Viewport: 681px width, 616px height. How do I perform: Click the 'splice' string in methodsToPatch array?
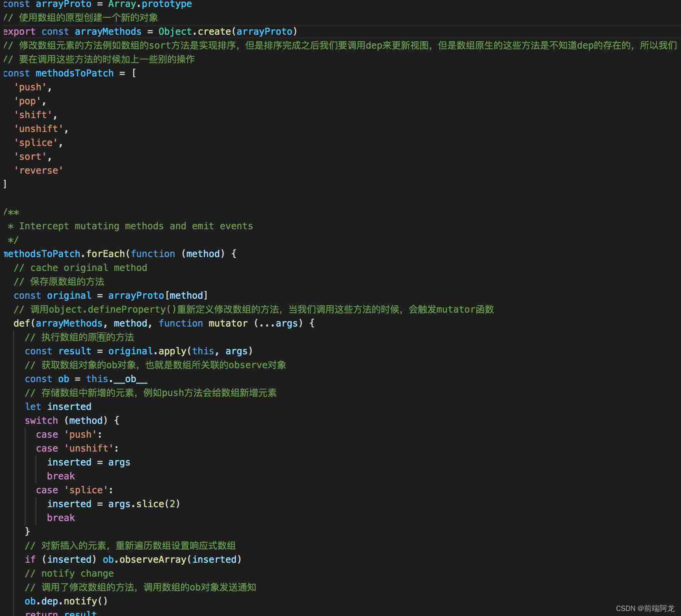[x=36, y=143]
